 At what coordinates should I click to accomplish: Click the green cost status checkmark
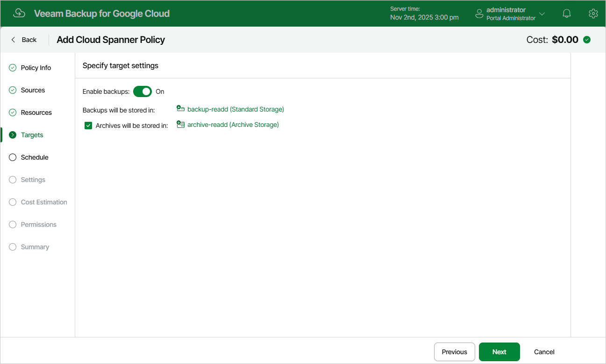pyautogui.click(x=587, y=40)
